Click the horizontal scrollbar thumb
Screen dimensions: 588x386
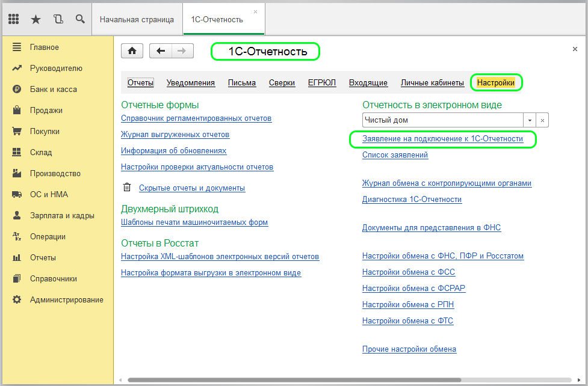tap(294, 380)
